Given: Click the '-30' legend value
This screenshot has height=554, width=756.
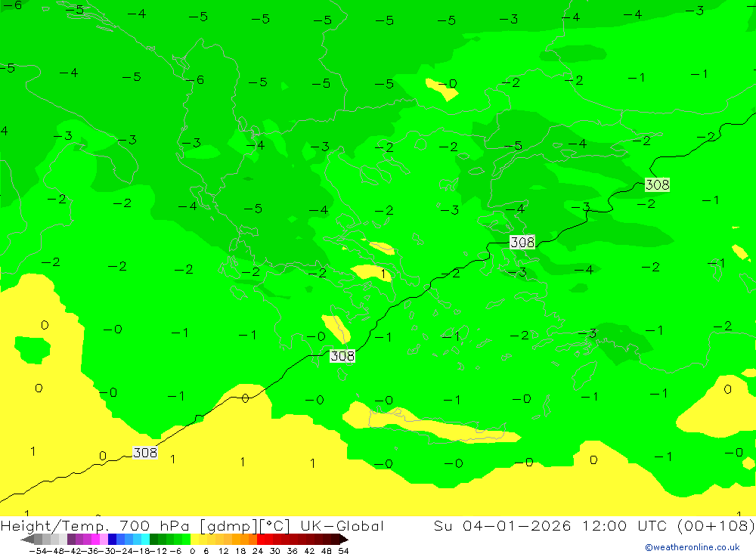Looking at the screenshot, I should pyautogui.click(x=107, y=551).
